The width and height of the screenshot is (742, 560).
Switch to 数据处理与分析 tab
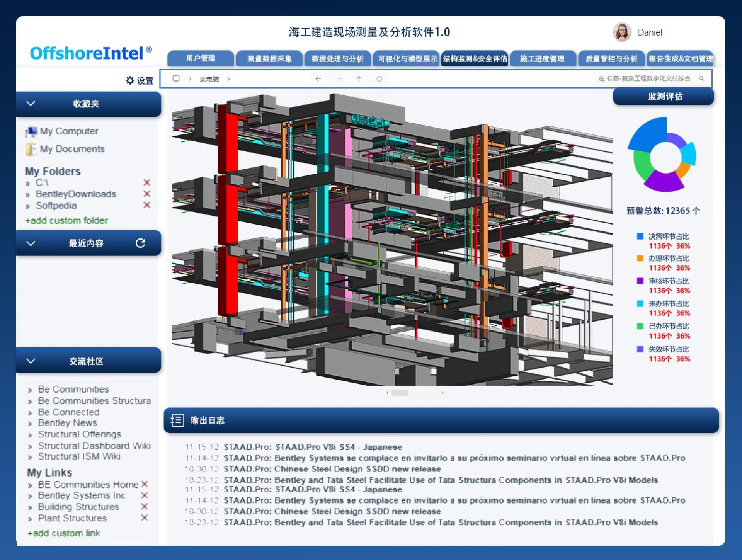[338, 59]
